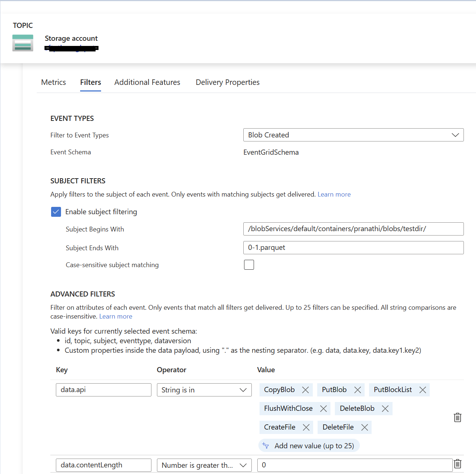Remove the PutBlockList value chip
The width and height of the screenshot is (476, 474).
tap(423, 390)
